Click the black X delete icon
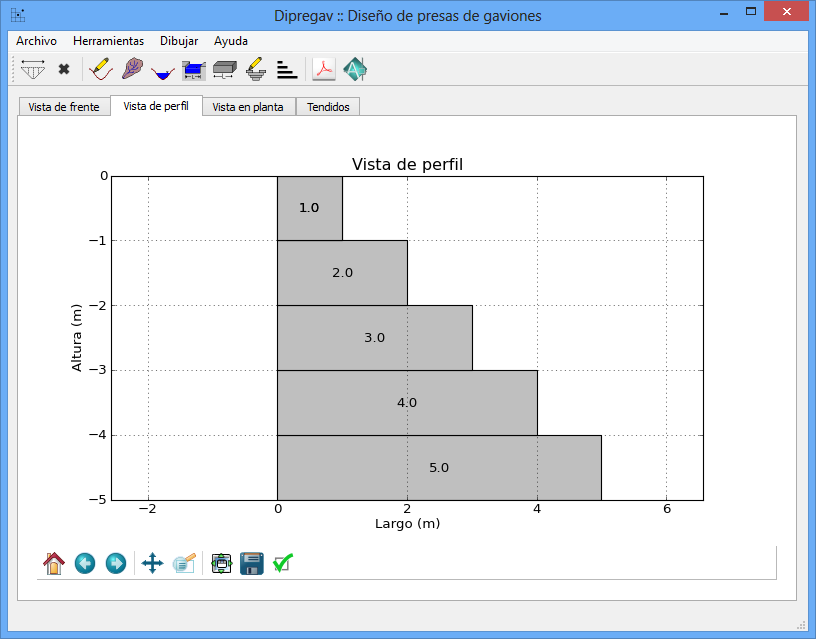The image size is (816, 639). click(x=64, y=69)
